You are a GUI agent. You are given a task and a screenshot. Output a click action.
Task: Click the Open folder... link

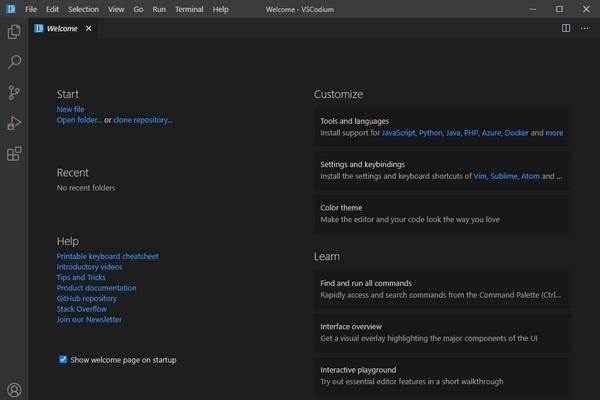[x=79, y=120]
